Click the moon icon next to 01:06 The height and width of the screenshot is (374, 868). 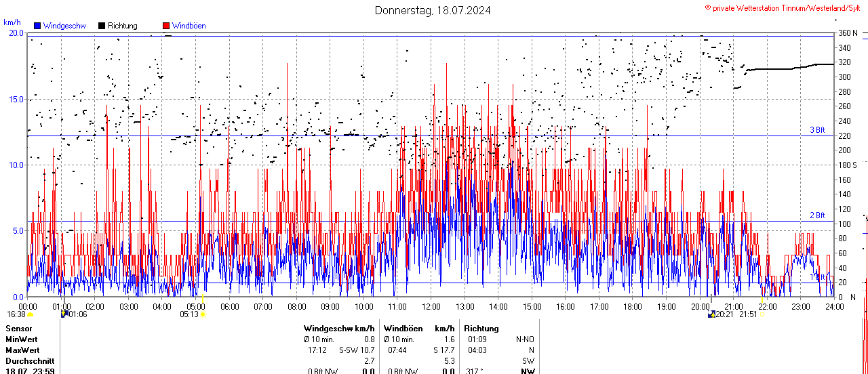(x=64, y=314)
